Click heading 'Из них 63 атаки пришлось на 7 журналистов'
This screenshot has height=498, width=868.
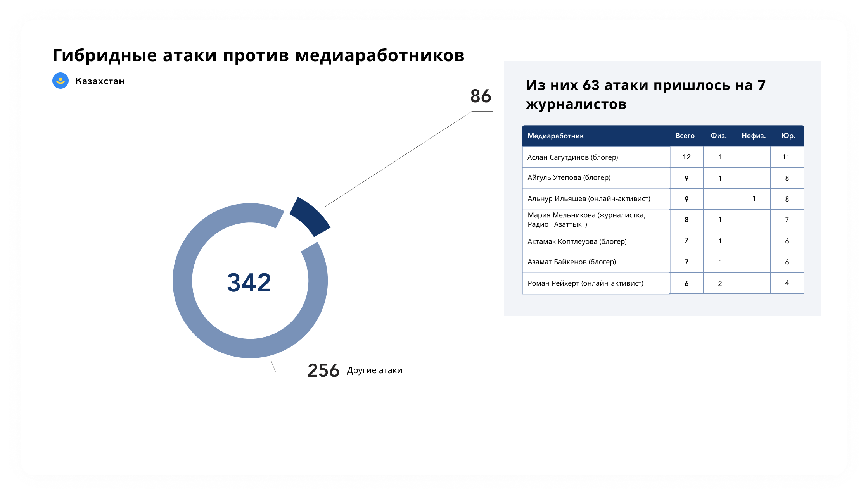click(x=646, y=95)
